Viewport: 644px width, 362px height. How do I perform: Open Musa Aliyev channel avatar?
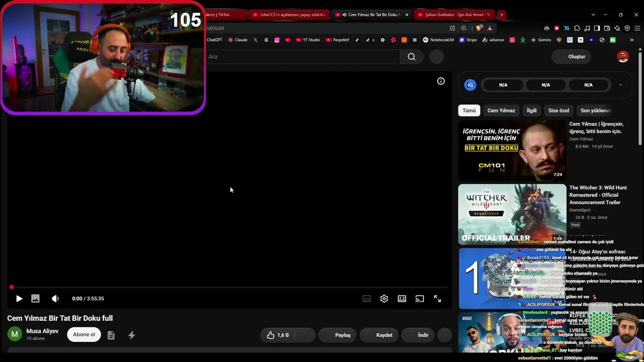coord(15,334)
